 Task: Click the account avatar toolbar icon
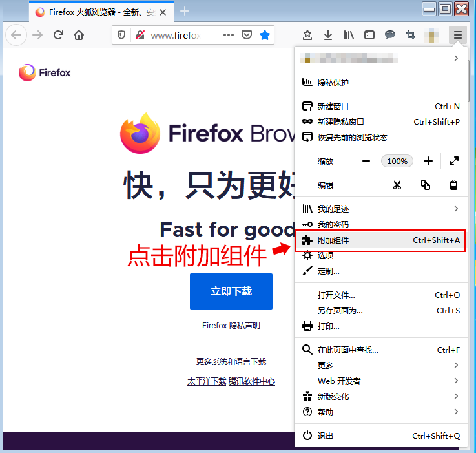point(431,36)
